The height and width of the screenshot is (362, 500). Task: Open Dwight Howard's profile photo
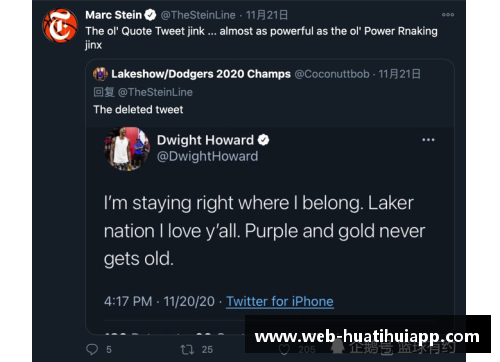[x=127, y=149]
